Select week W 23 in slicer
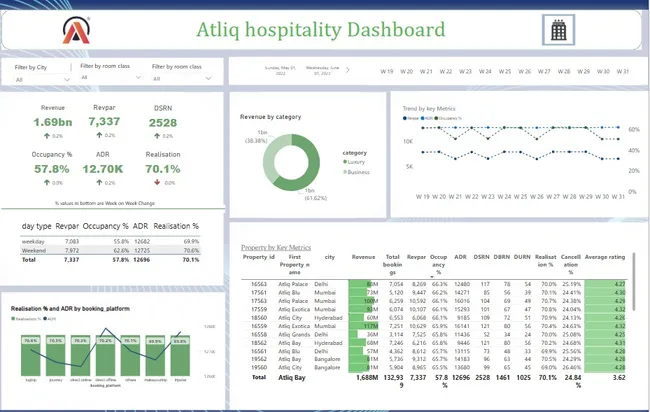This screenshot has height=412, width=650. point(465,71)
